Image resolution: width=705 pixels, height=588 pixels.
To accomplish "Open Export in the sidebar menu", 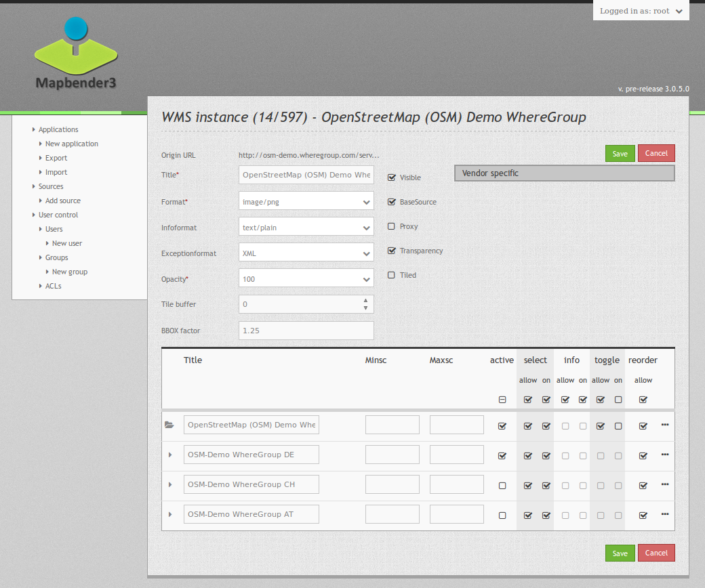I will click(56, 158).
